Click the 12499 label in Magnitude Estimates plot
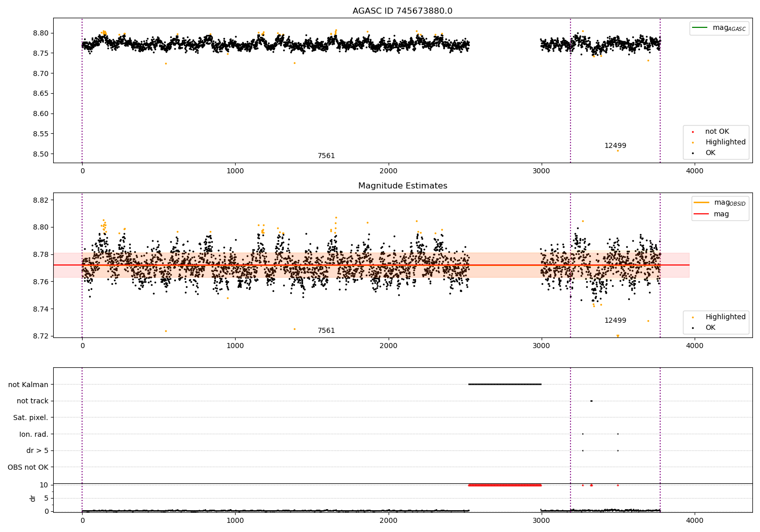Image resolution: width=760 pixels, height=532 pixels. (615, 321)
